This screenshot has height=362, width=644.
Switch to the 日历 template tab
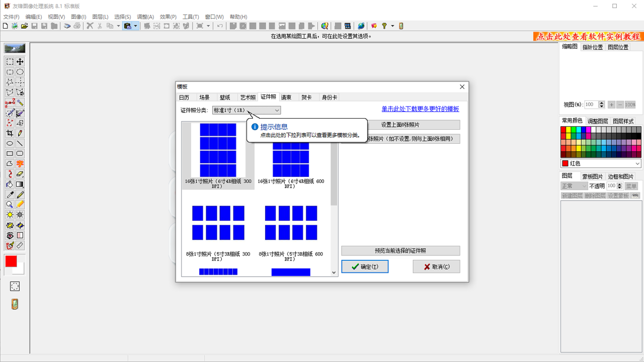[184, 98]
